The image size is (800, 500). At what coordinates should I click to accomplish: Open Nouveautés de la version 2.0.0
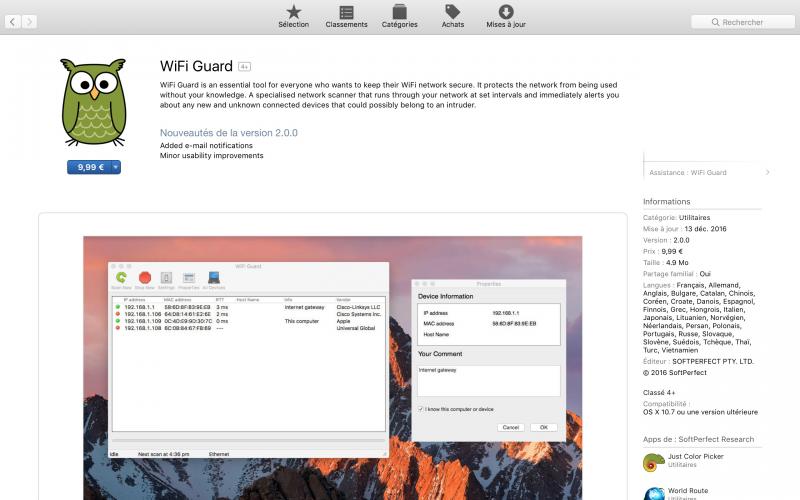(x=229, y=133)
